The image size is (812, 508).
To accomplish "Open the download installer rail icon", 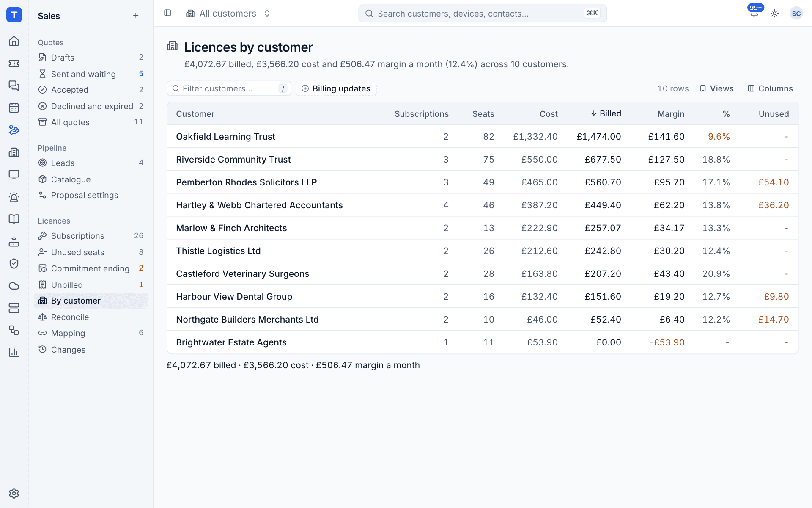I will coord(14,241).
